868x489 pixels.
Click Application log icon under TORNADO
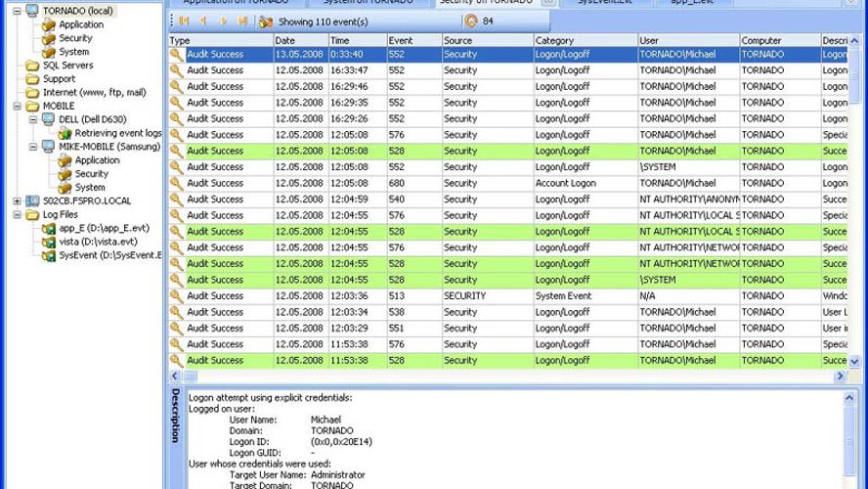(x=49, y=24)
